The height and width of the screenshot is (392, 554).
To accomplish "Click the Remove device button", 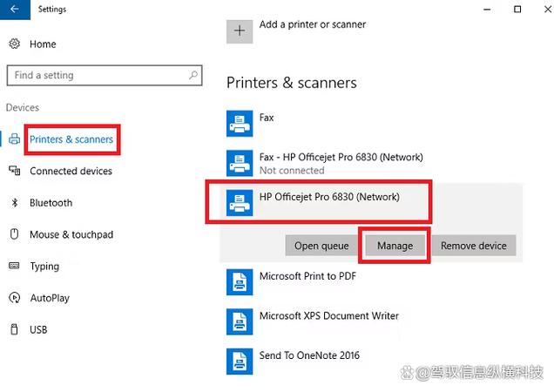I will (474, 246).
